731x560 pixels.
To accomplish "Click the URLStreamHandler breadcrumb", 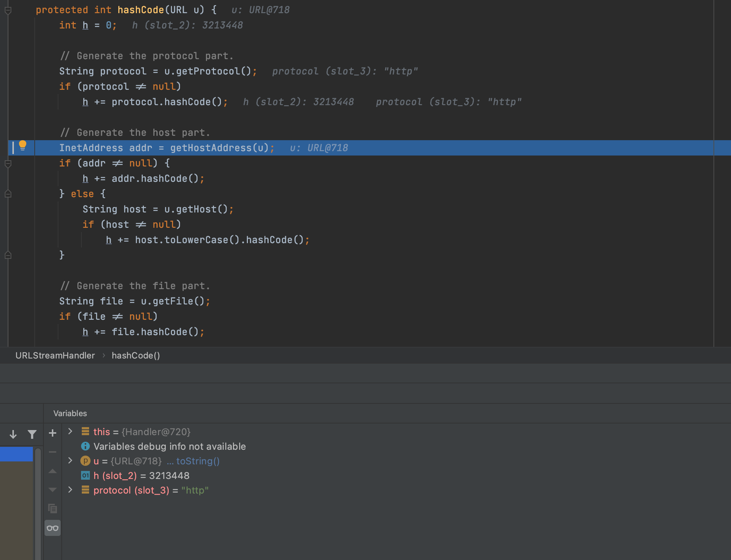I will pos(55,355).
